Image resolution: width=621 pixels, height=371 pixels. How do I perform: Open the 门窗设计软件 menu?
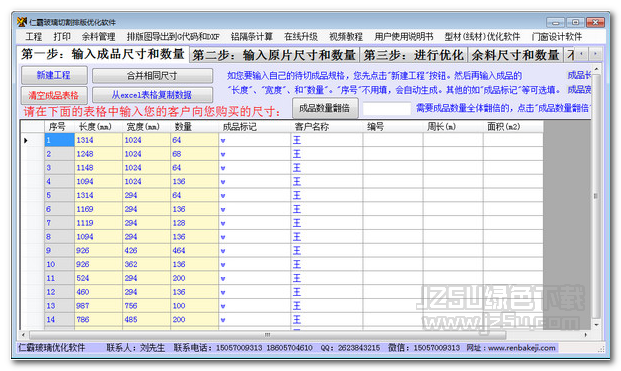[x=557, y=37]
